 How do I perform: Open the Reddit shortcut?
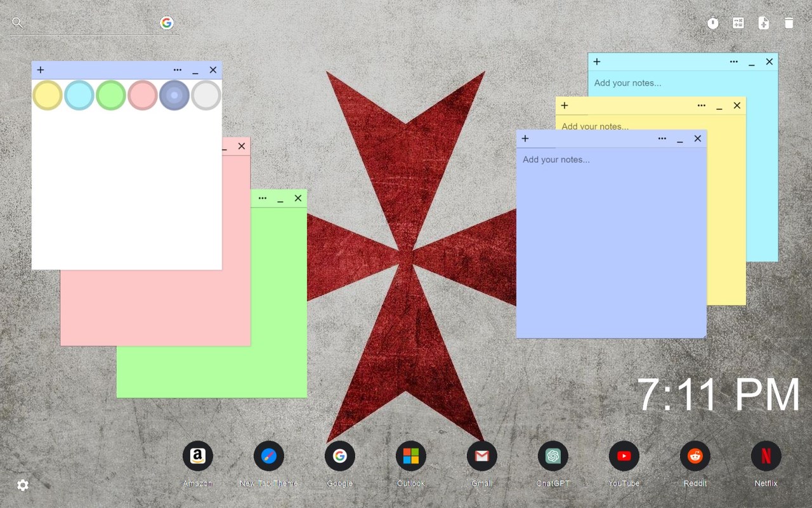[695, 456]
